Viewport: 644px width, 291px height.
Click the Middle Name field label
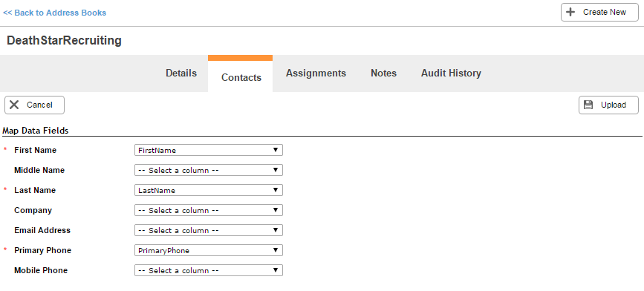point(39,170)
